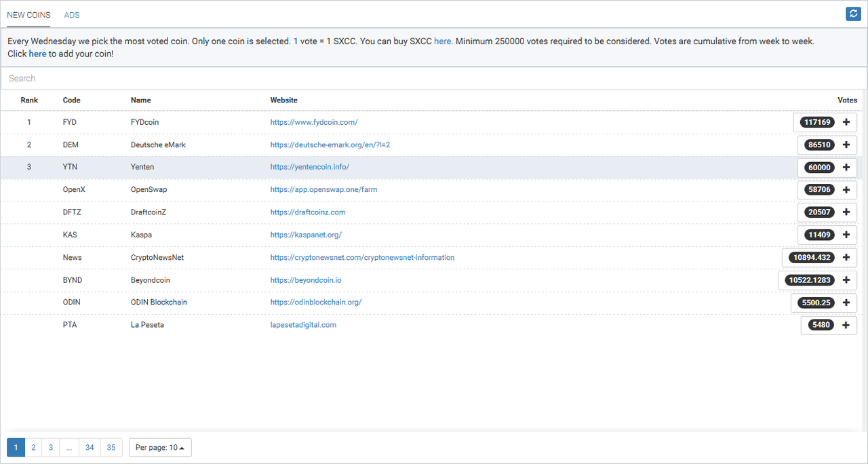Go to pagination page 35
Image resolution: width=868 pixels, height=464 pixels.
pos(111,448)
